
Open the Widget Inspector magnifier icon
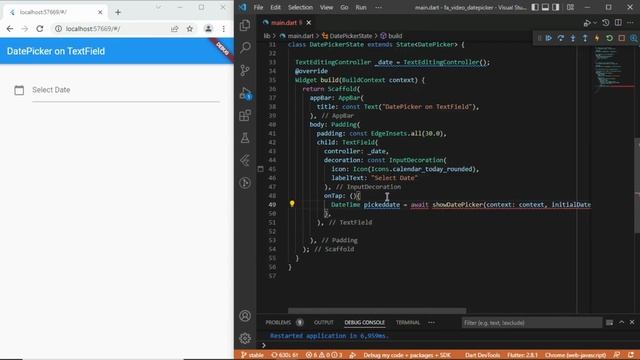click(633, 38)
